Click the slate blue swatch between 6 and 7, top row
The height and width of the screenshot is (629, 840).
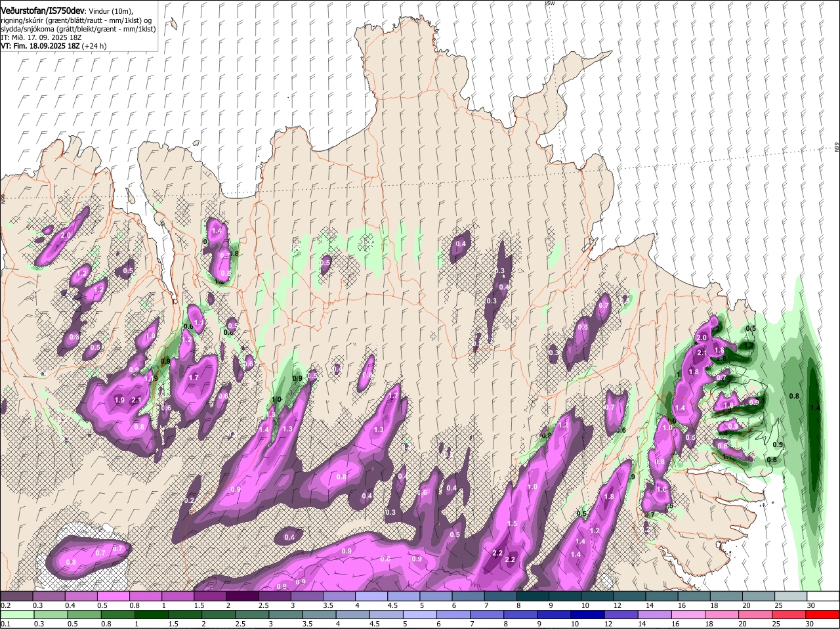pyautogui.click(x=469, y=596)
